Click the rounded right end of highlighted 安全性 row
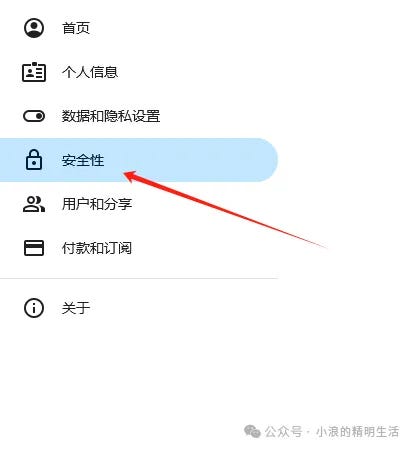 point(263,160)
